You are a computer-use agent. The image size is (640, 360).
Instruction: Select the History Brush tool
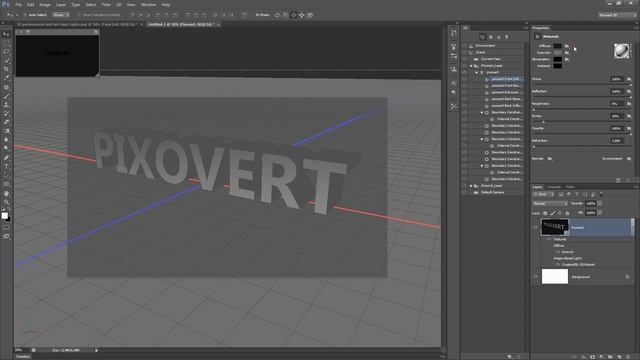tap(6, 114)
